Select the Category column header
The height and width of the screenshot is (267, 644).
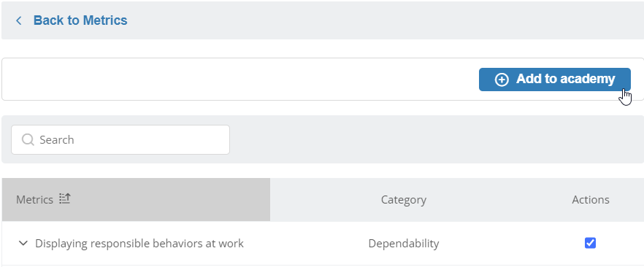[x=404, y=200]
